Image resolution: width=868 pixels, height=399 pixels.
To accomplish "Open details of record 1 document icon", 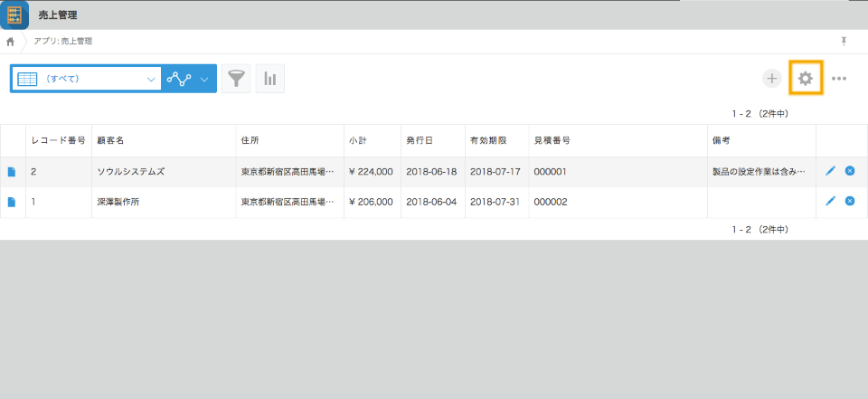I will 12,202.
